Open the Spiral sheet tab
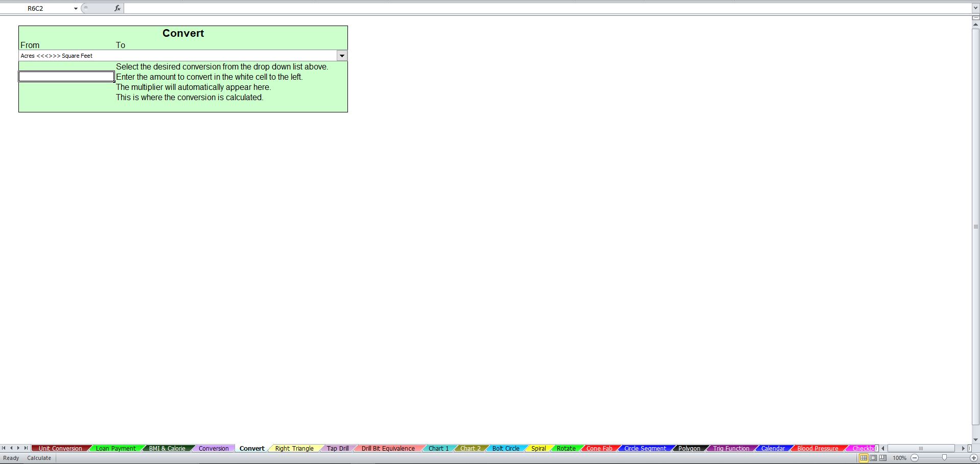The width and height of the screenshot is (980, 464). click(x=539, y=449)
